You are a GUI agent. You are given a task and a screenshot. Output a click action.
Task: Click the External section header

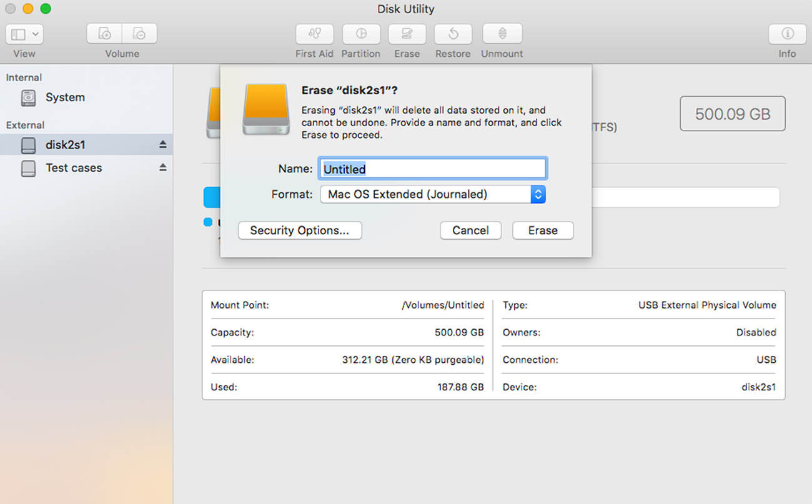tap(25, 125)
